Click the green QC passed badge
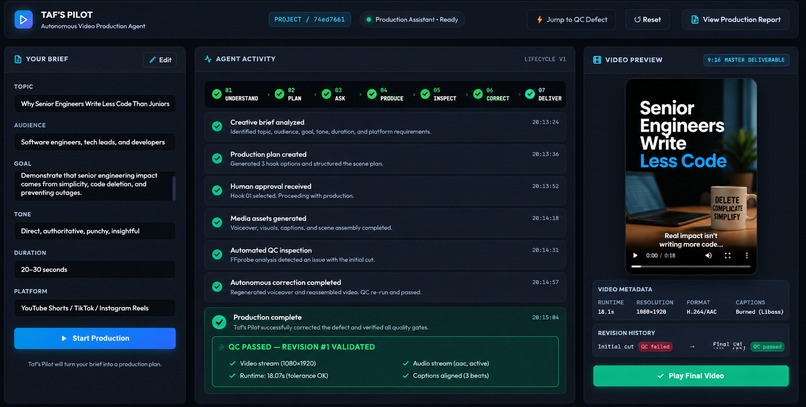Screen dimensions: 806x407 pos(767,346)
